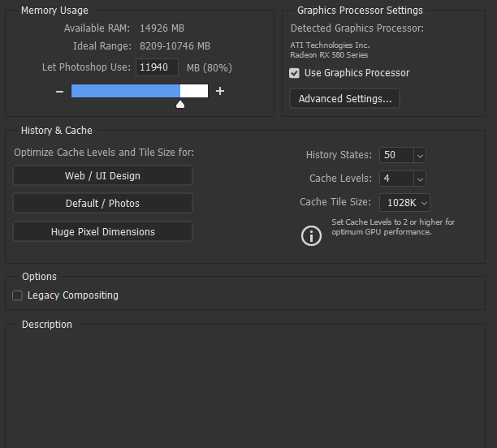The image size is (497, 448).
Task: Open the History States dropdown arrow
Action: point(420,155)
